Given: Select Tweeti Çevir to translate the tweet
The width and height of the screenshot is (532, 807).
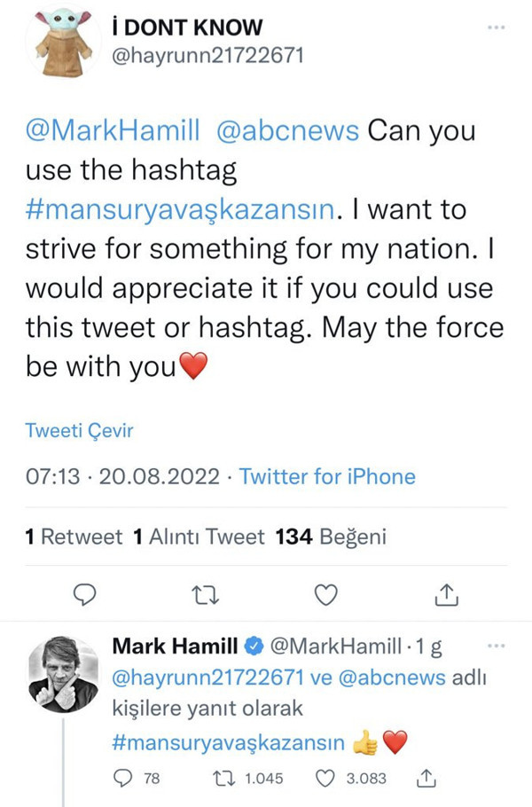Looking at the screenshot, I should click(x=80, y=430).
